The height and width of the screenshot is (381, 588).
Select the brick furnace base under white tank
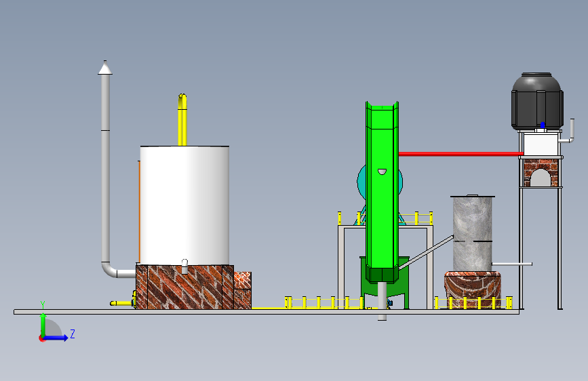coord(184,287)
